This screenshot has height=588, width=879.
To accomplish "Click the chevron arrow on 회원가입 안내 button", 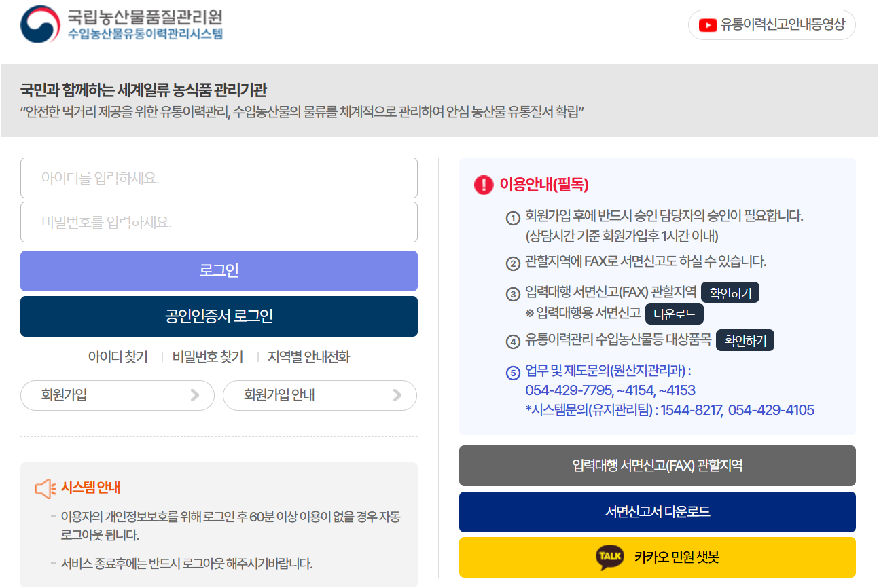I will point(397,395).
